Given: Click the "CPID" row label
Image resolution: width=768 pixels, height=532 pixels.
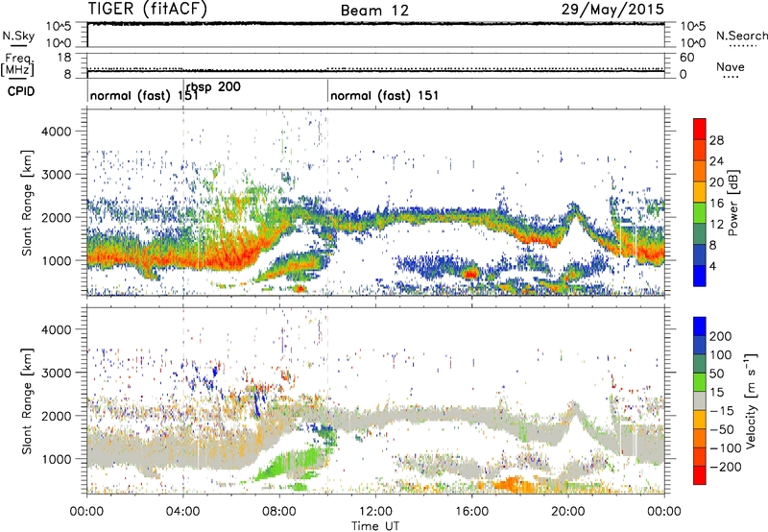Looking at the screenshot, I should (x=21, y=91).
